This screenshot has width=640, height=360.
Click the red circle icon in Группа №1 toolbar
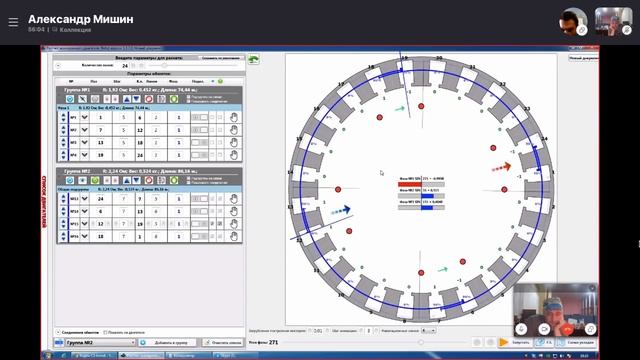click(x=149, y=99)
